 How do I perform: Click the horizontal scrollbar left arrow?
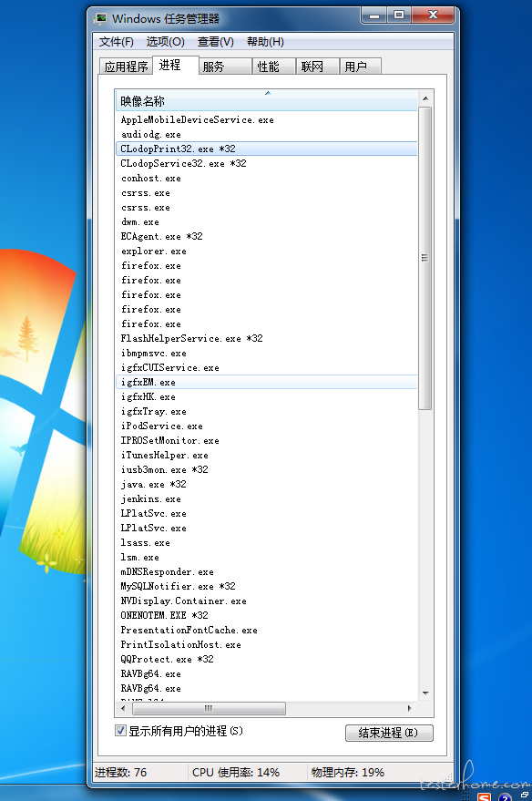[x=123, y=709]
